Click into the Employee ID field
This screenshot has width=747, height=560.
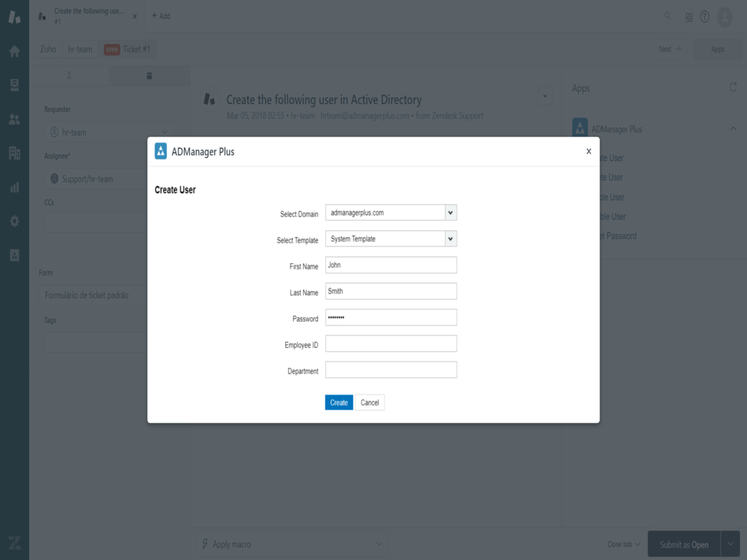(x=391, y=344)
